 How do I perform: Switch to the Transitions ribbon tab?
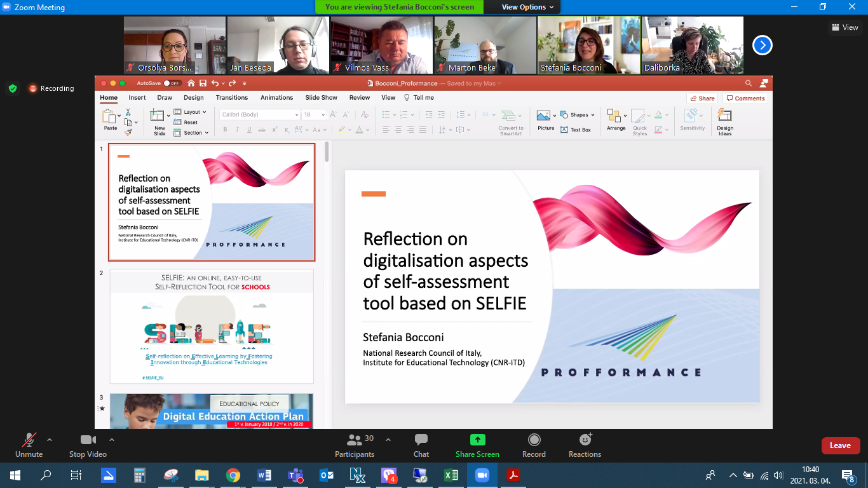[x=231, y=98]
